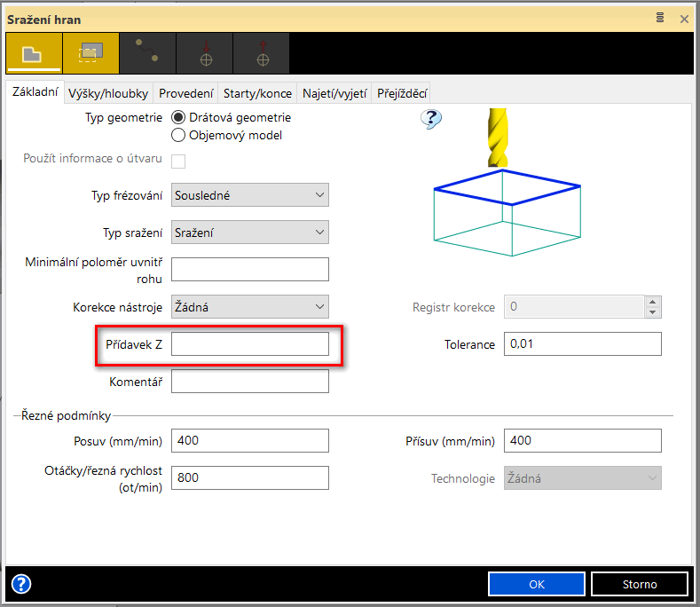
Task: Select Objemový model radio button
Action: pos(178,135)
